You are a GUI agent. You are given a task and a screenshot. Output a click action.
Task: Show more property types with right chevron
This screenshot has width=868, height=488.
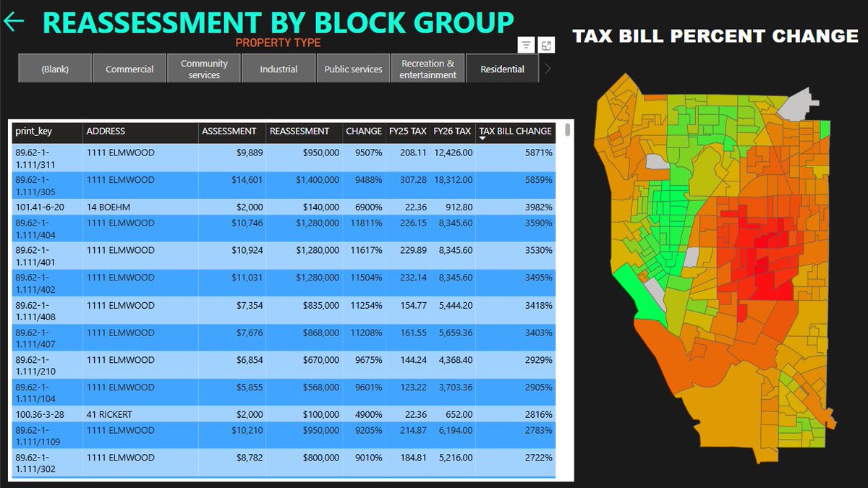pyautogui.click(x=548, y=69)
